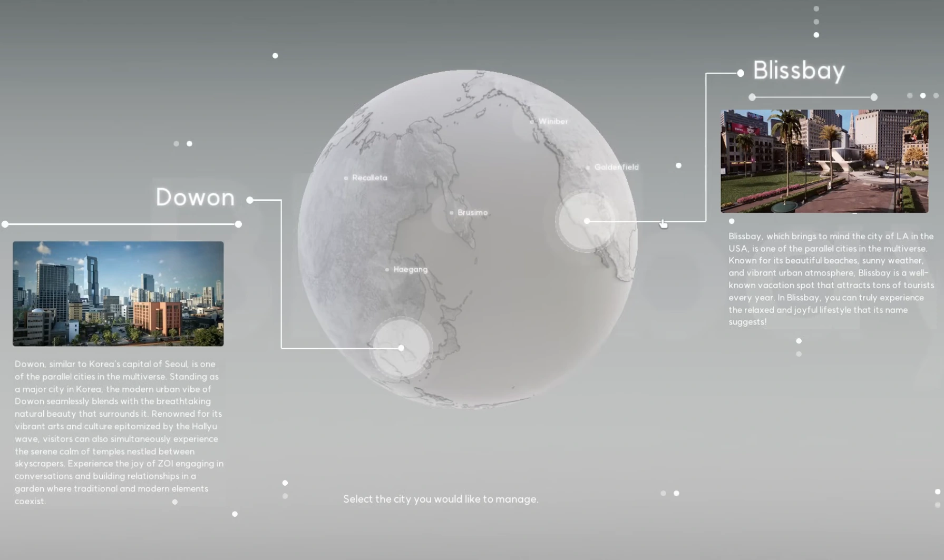Image resolution: width=944 pixels, height=560 pixels.
Task: Select the Blissbay city title
Action: pyautogui.click(x=799, y=70)
